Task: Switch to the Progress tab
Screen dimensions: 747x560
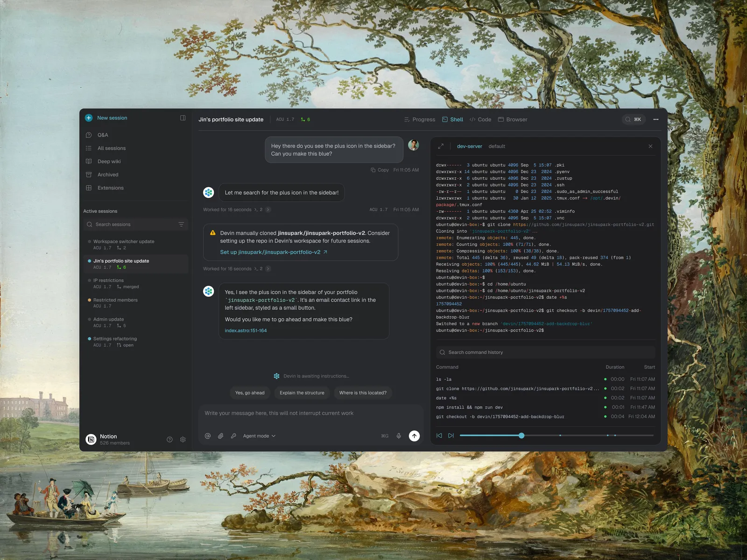Action: tap(419, 119)
